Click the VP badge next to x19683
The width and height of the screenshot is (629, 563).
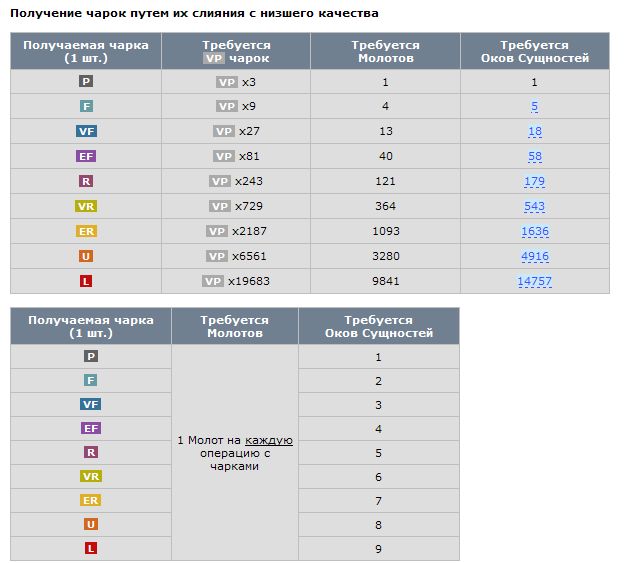tap(213, 281)
